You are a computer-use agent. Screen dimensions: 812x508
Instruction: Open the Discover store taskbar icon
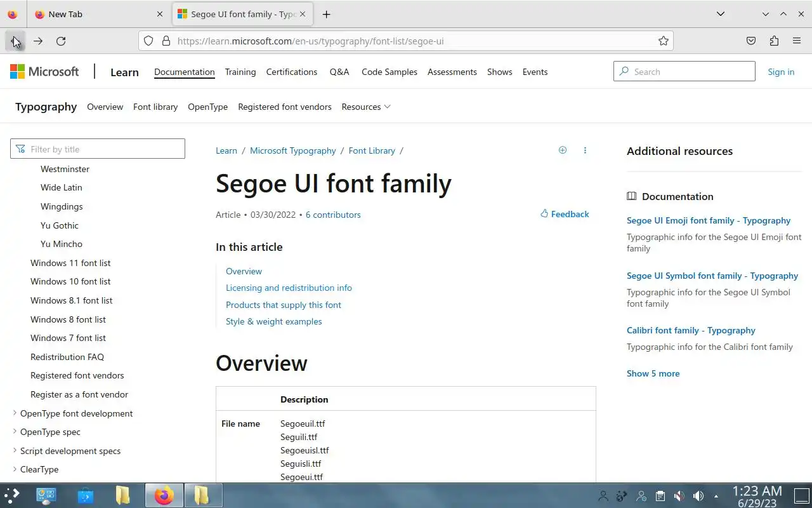click(85, 495)
